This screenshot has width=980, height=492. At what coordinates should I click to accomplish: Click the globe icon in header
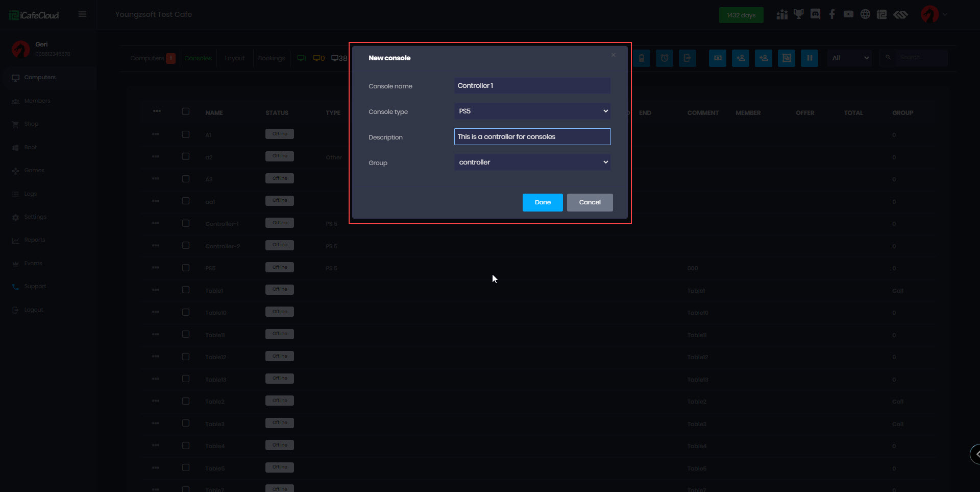pyautogui.click(x=865, y=14)
